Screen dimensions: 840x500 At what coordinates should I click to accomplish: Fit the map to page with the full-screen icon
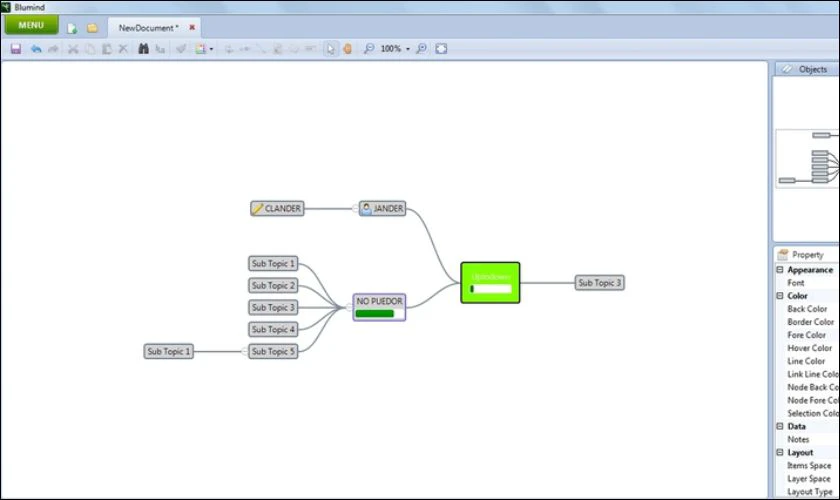click(441, 49)
